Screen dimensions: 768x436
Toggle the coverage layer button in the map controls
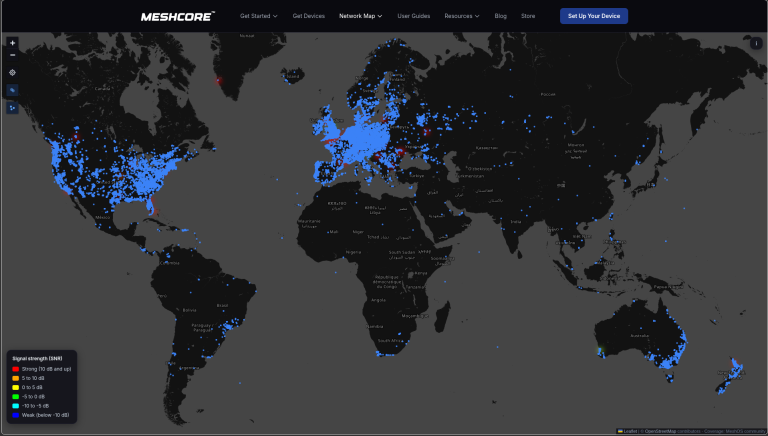[12, 90]
